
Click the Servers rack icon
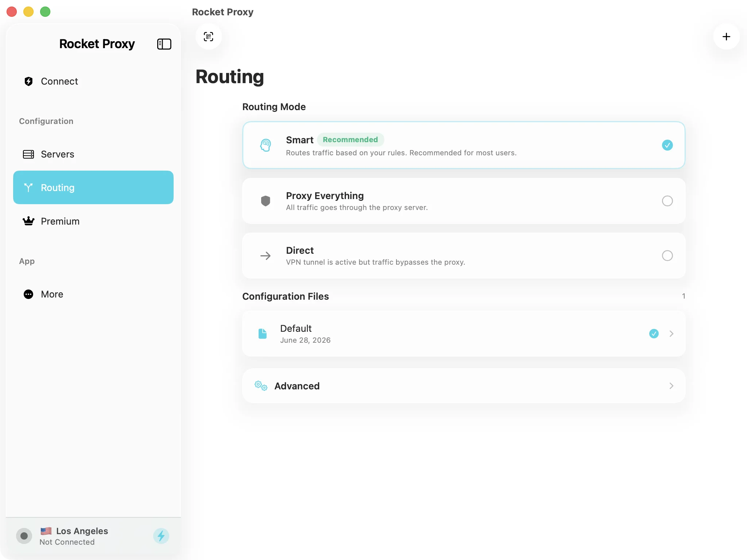pos(28,154)
